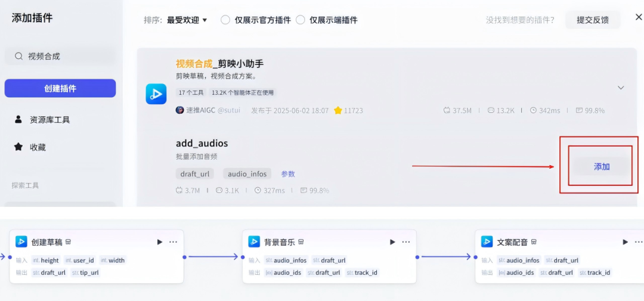The image size is (644, 301).
Task: Click the 3.7M call count icon
Action: [179, 190]
